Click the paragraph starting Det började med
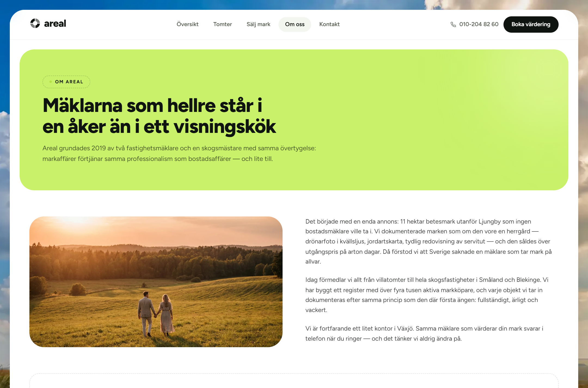 (x=429, y=242)
